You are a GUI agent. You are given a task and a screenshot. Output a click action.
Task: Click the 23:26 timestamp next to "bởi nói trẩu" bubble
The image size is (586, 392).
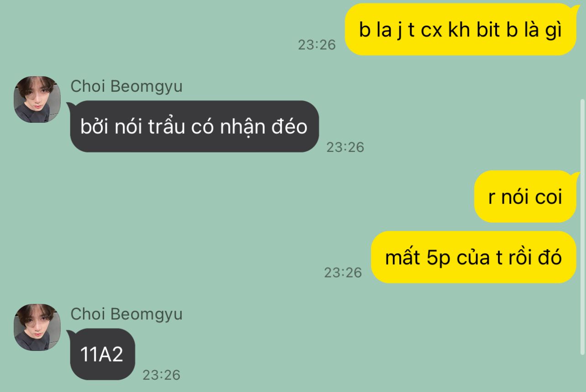pos(345,147)
